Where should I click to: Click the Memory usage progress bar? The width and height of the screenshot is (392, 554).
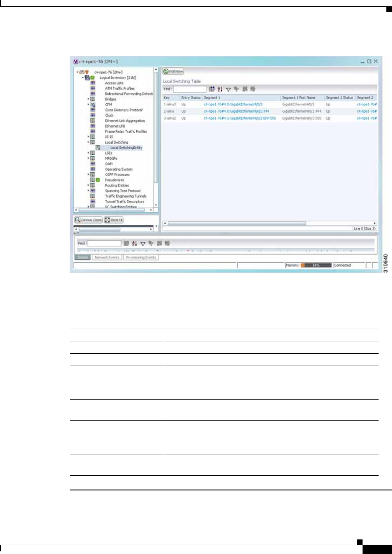click(316, 265)
